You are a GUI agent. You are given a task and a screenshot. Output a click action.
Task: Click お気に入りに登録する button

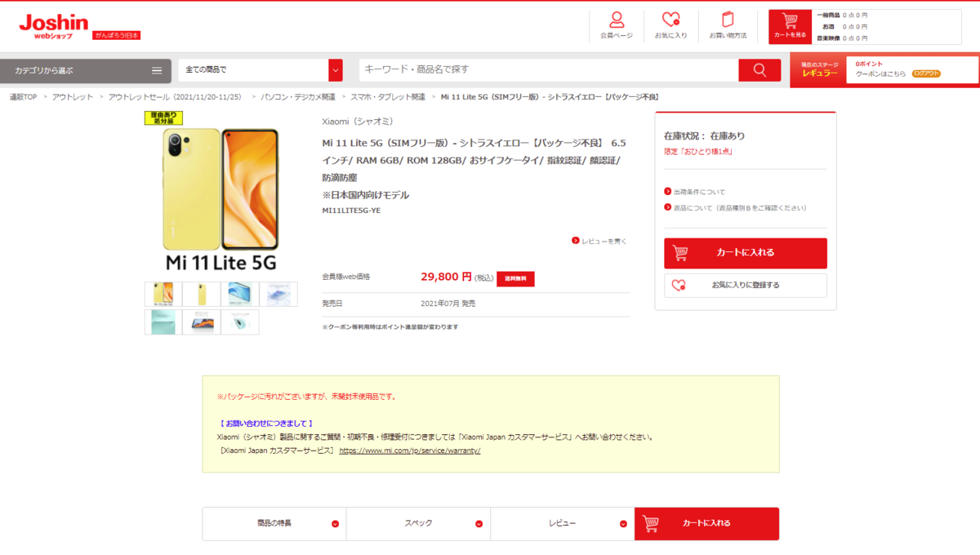pos(746,286)
